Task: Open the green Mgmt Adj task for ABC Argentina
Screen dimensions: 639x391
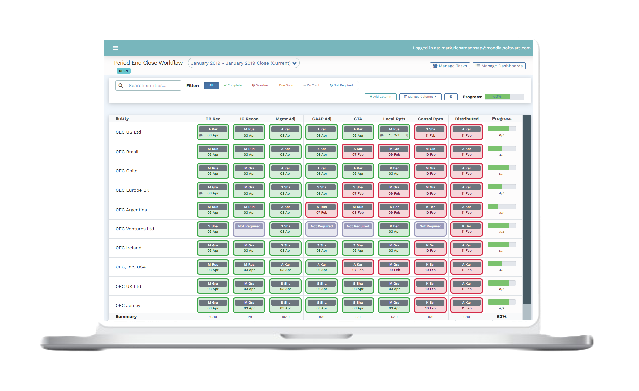Action: (285, 210)
